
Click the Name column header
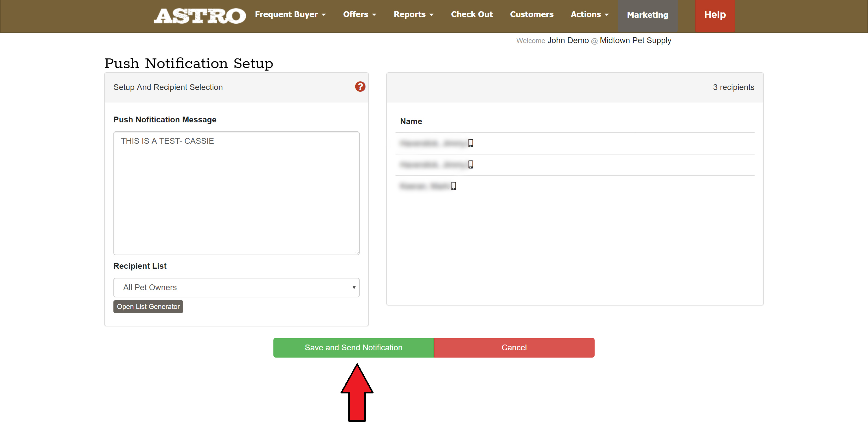point(411,121)
